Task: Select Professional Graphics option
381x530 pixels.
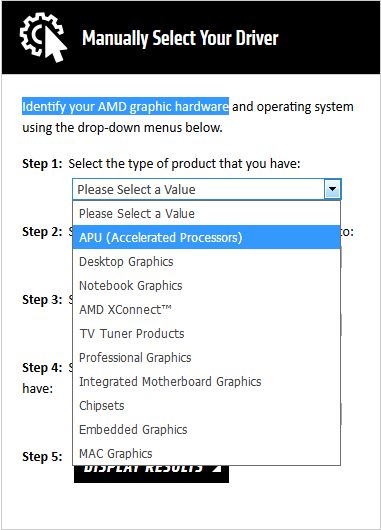Action: pos(206,357)
